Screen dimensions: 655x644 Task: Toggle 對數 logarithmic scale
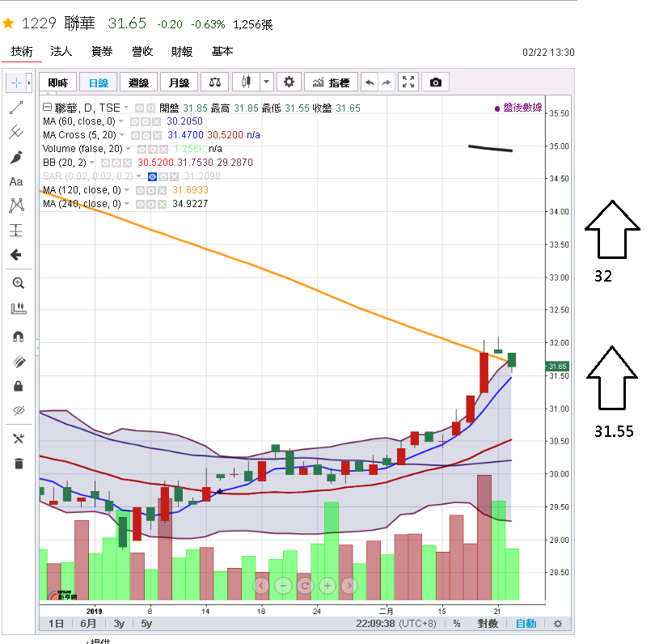click(488, 624)
